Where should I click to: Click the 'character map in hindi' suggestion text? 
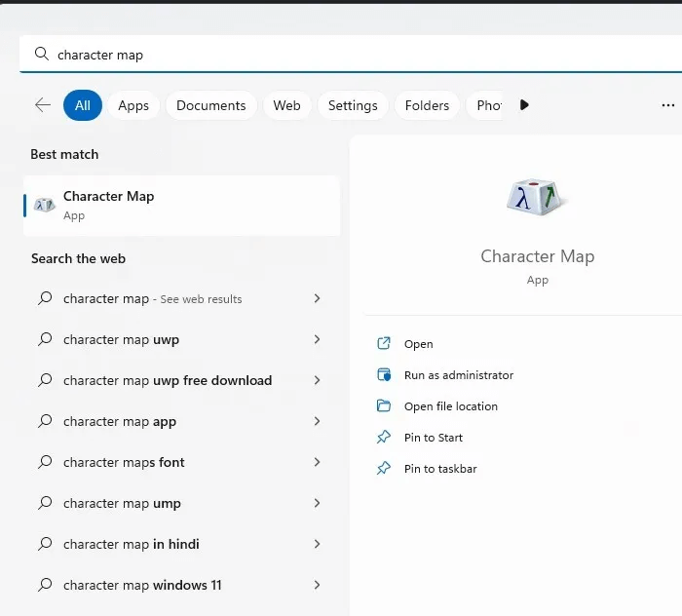131,544
